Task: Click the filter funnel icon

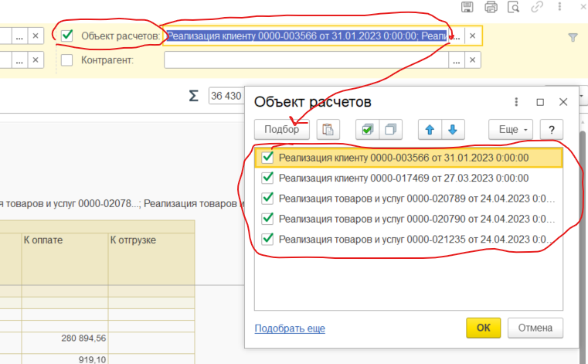Action: point(573,36)
